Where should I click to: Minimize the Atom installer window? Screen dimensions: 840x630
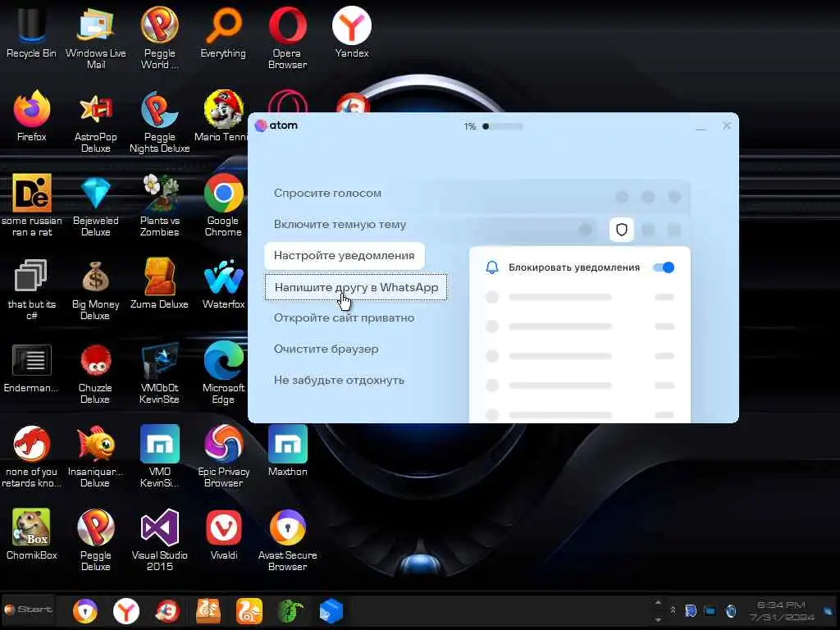701,127
